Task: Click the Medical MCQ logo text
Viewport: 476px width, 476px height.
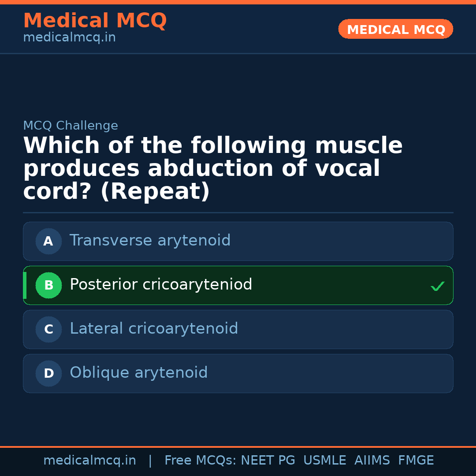Action: coord(95,20)
